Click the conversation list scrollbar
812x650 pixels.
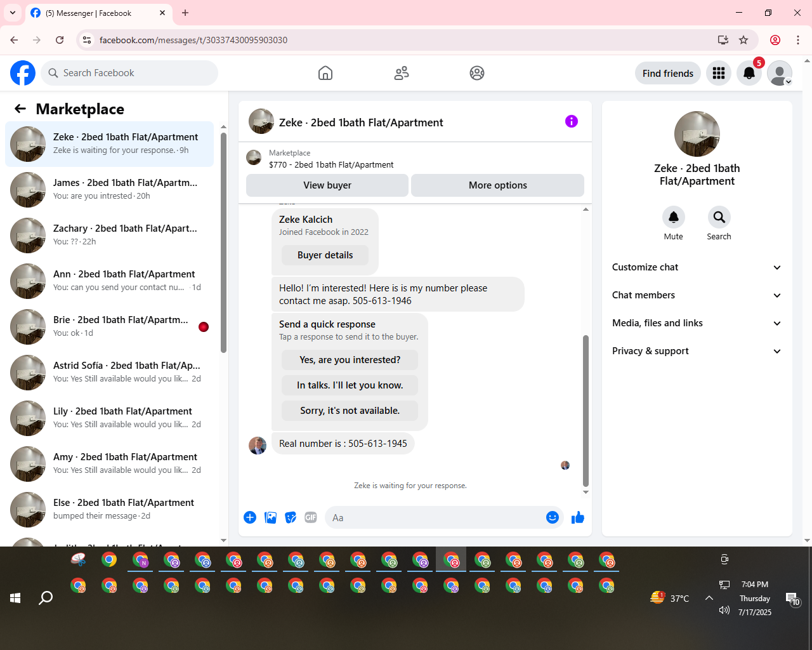223,242
